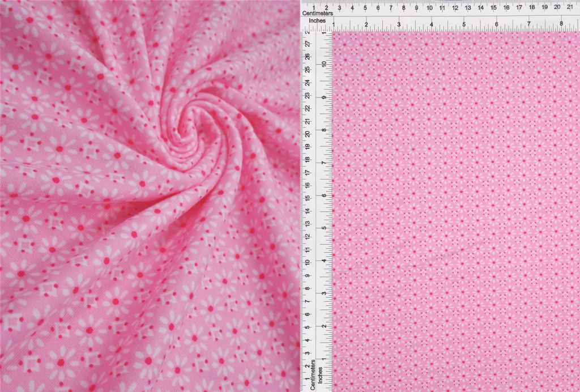Image resolution: width=580 pixels, height=392 pixels.
Task: Click the 'Centimeters' label on the top ruler
Action: (x=318, y=12)
